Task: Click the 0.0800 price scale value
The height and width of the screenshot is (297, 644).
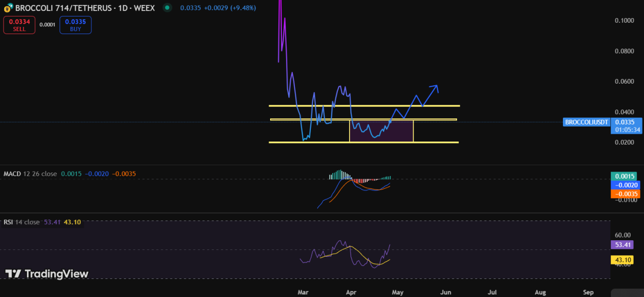Action: (x=624, y=51)
